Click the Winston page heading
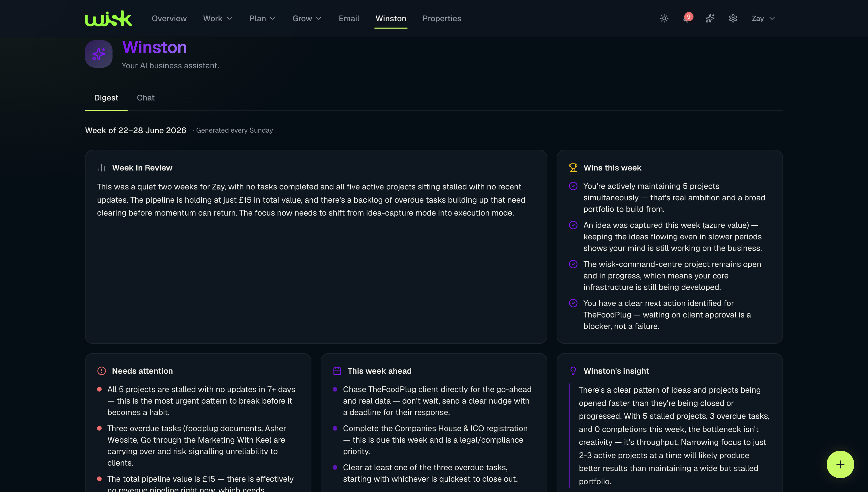This screenshot has height=492, width=868. pyautogui.click(x=154, y=47)
